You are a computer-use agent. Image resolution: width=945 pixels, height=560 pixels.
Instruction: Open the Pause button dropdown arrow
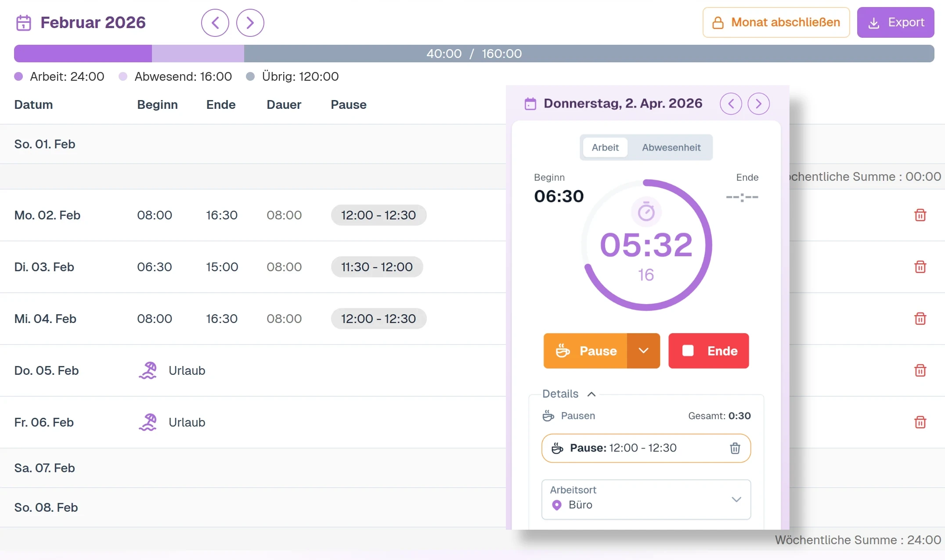[644, 351]
